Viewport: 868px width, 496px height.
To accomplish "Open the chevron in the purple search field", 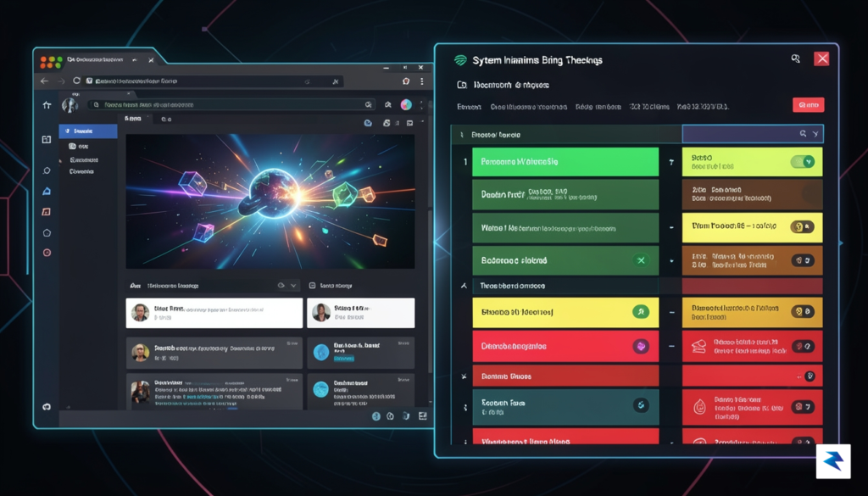I will [815, 134].
